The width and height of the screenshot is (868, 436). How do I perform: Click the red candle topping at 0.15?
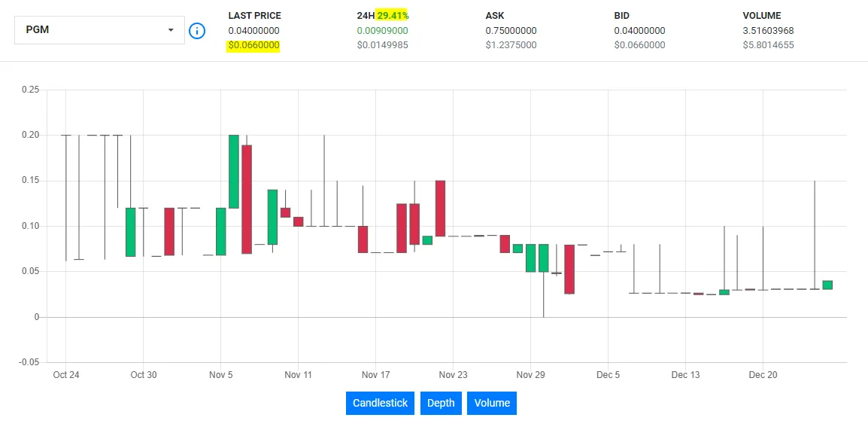(441, 209)
